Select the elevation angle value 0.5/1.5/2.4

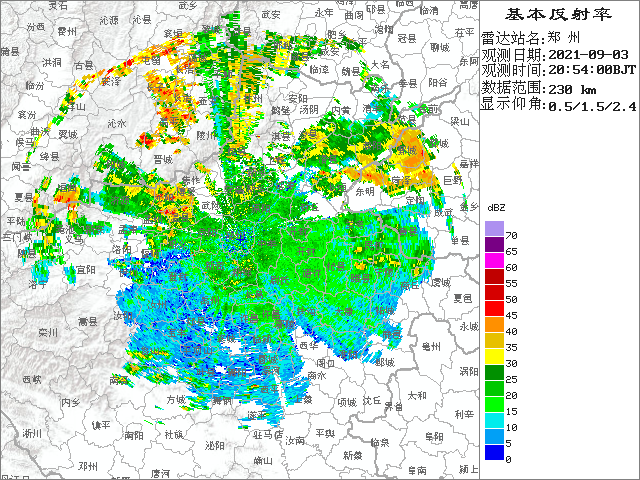point(591,105)
